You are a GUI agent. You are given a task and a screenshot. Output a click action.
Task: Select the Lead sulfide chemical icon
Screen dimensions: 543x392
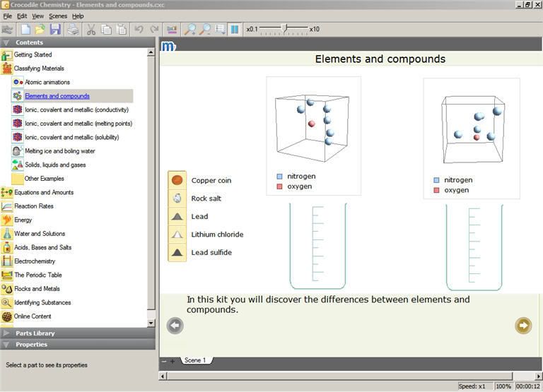[177, 252]
